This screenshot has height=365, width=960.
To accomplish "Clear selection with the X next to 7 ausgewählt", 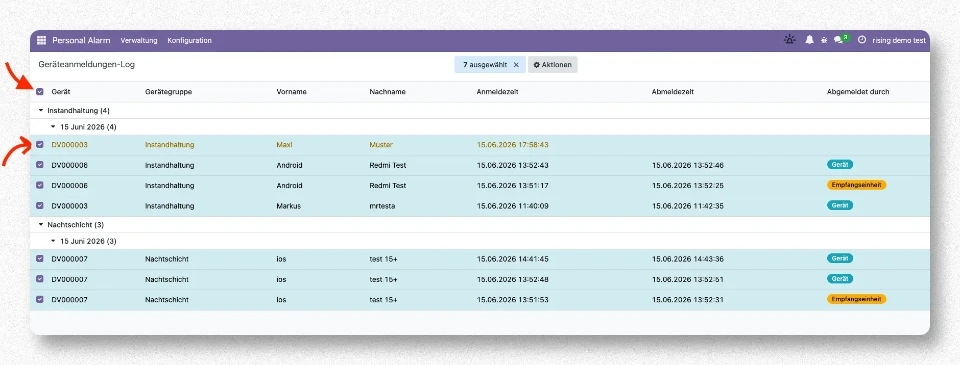I will tap(516, 65).
